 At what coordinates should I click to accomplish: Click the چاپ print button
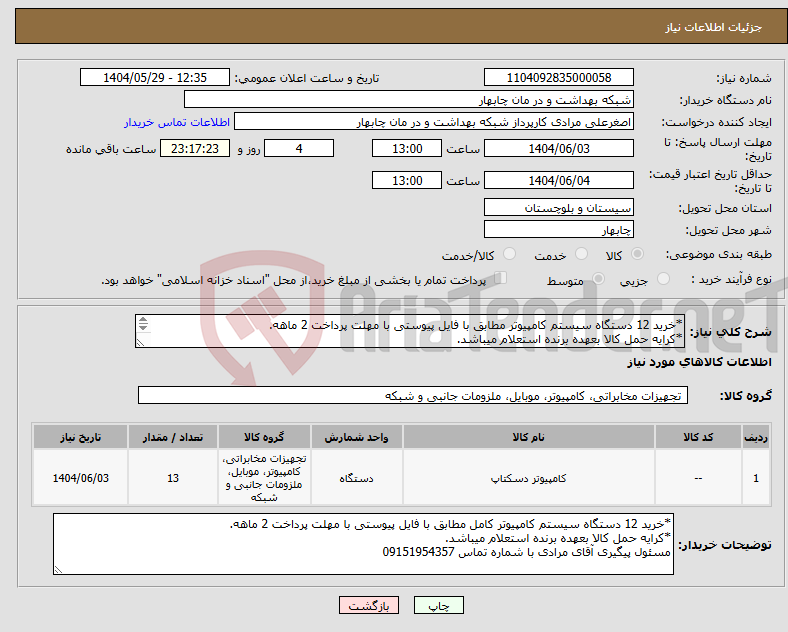(439, 605)
